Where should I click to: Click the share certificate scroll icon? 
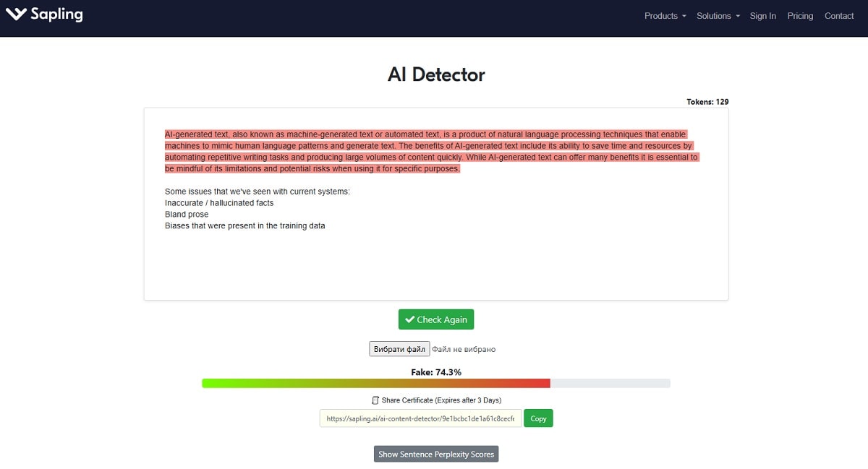point(375,400)
